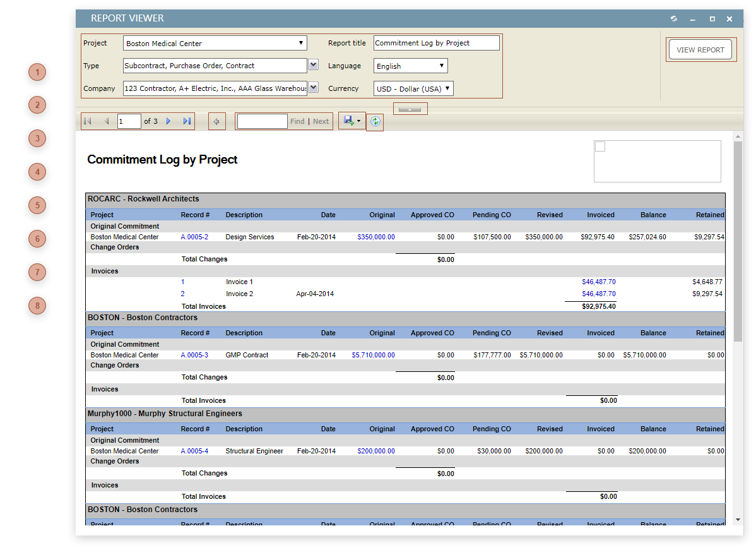Viewport: 756px width, 550px height.
Task: Click the Report title input field
Action: [x=436, y=43]
